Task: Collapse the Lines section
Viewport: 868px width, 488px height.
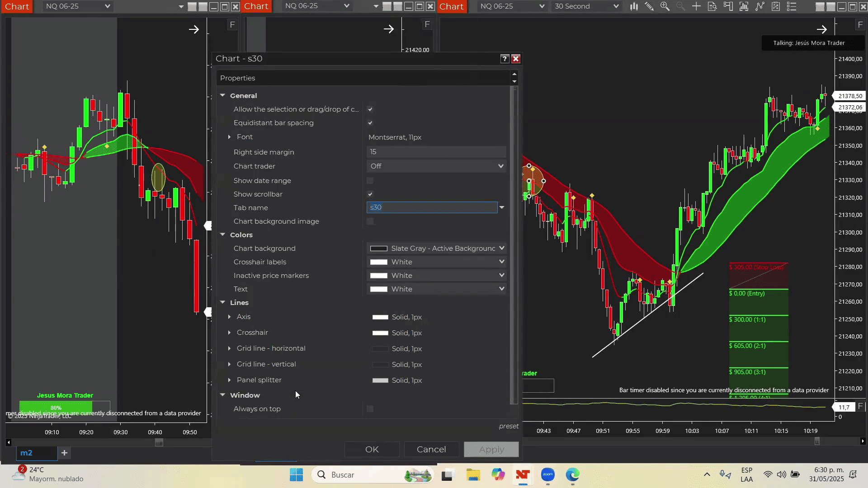Action: [x=222, y=302]
